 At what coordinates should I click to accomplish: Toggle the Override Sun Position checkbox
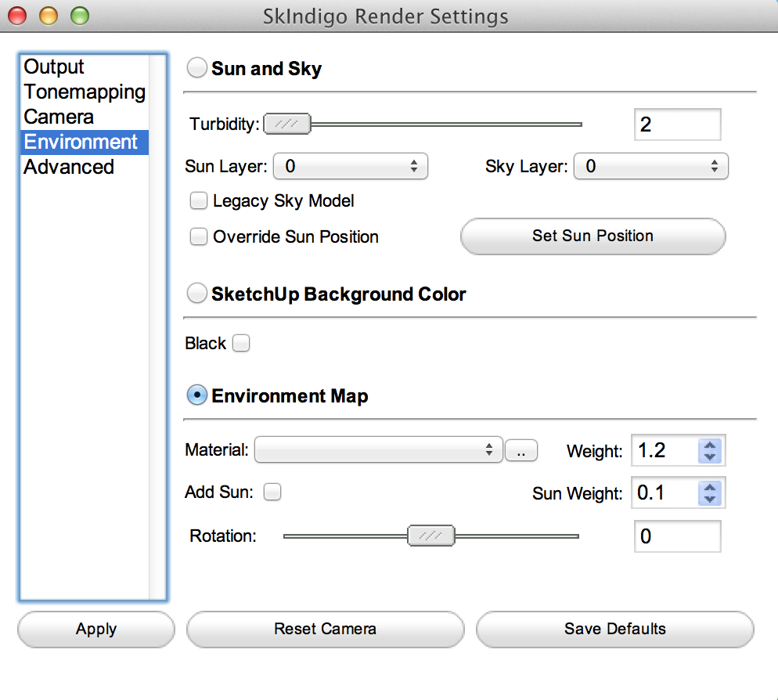pyautogui.click(x=199, y=236)
